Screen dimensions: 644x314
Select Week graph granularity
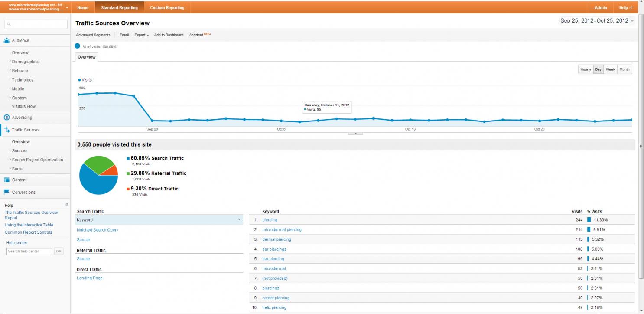pyautogui.click(x=610, y=69)
